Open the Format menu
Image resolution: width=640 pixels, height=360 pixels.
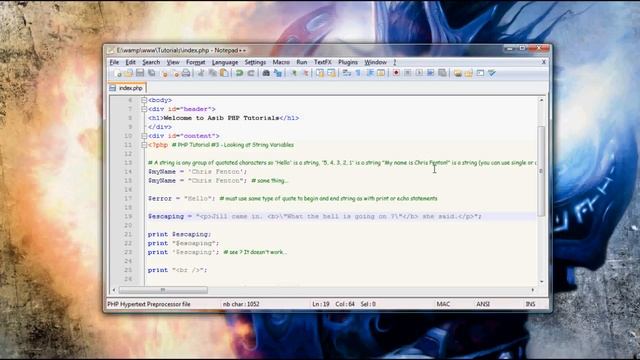pyautogui.click(x=196, y=62)
